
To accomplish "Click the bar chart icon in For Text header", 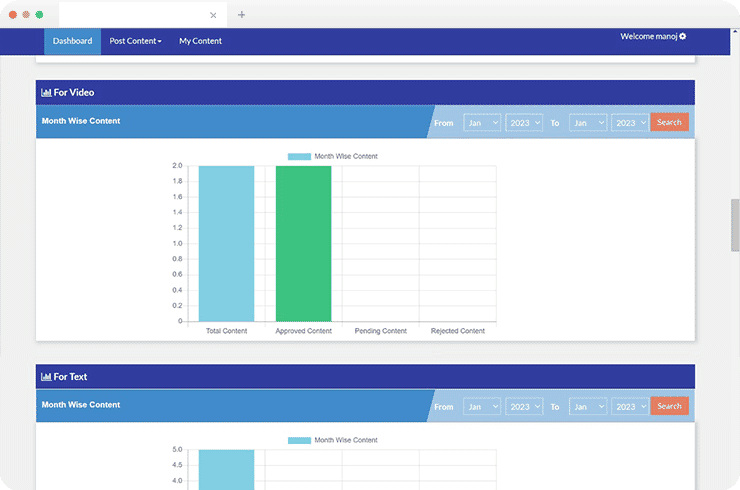I will [x=46, y=377].
